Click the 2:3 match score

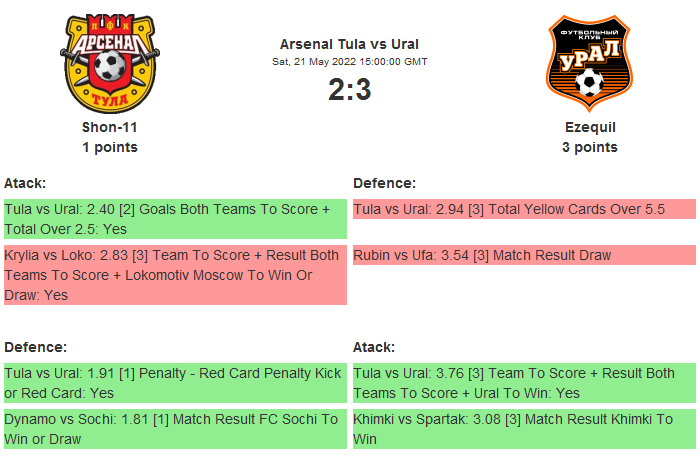click(x=349, y=90)
